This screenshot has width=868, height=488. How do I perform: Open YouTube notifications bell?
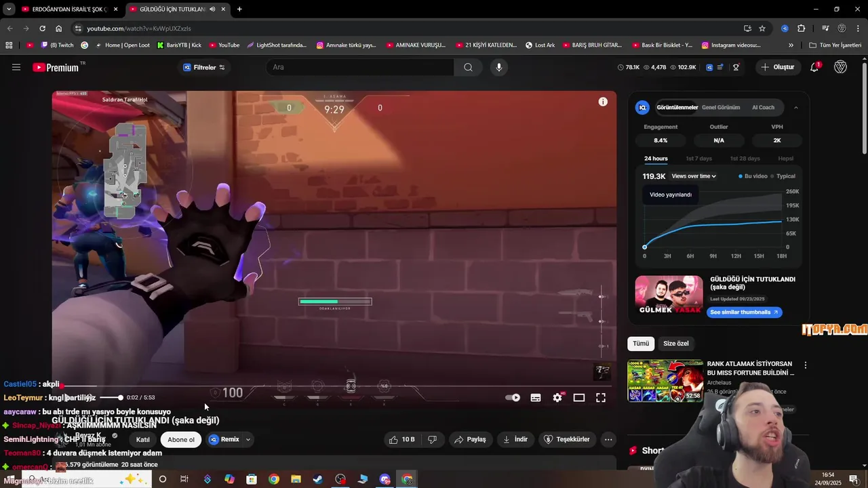pyautogui.click(x=815, y=67)
